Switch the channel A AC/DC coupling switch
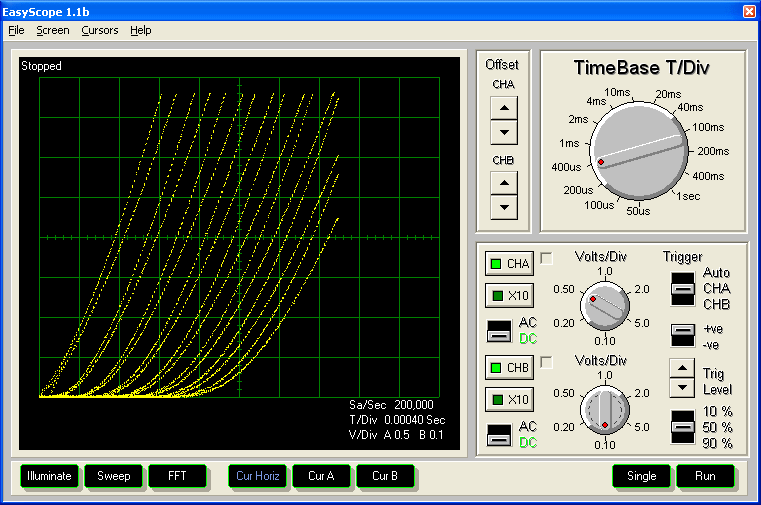 coord(498,330)
